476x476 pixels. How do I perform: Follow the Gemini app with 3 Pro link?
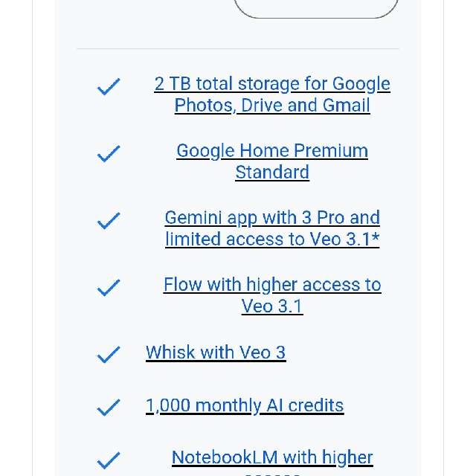(272, 218)
